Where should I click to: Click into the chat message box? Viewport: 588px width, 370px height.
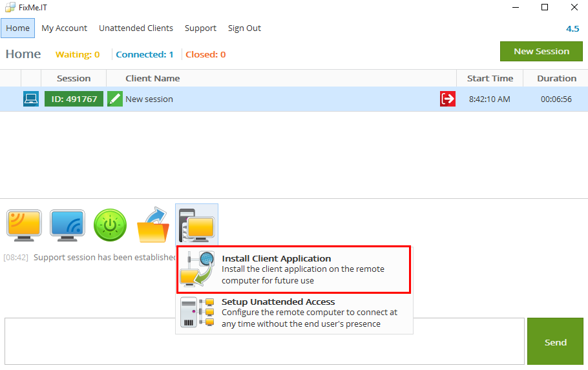coord(264,342)
